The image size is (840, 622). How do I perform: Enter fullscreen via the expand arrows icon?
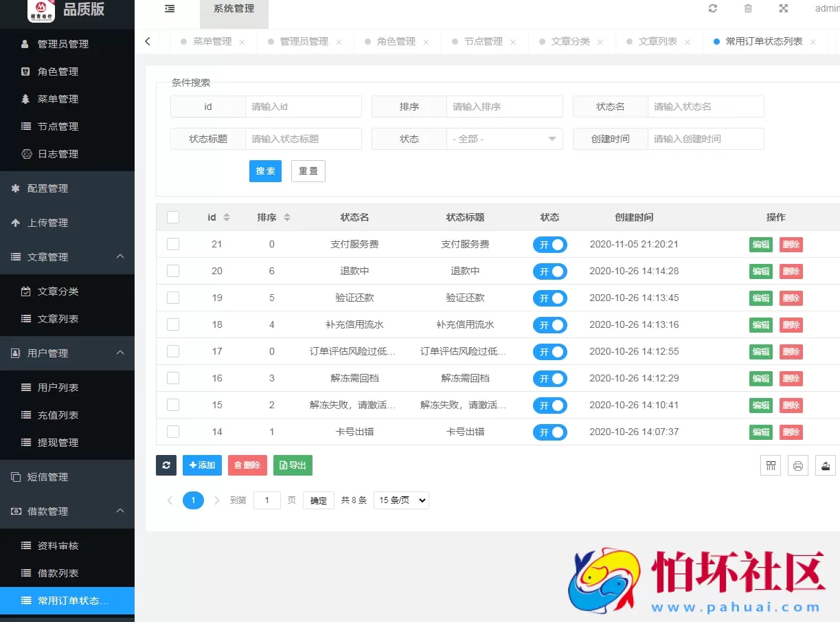(x=784, y=9)
